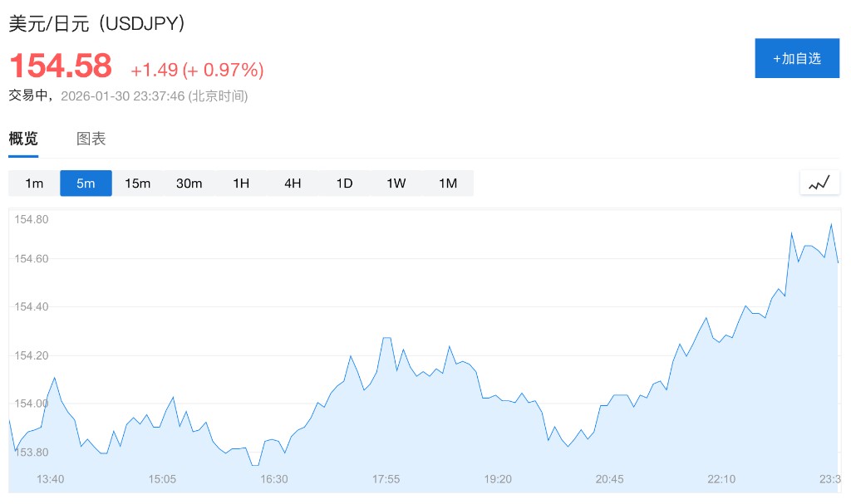Open the 图表 tab
Screen dimensions: 851x504
[x=91, y=139]
